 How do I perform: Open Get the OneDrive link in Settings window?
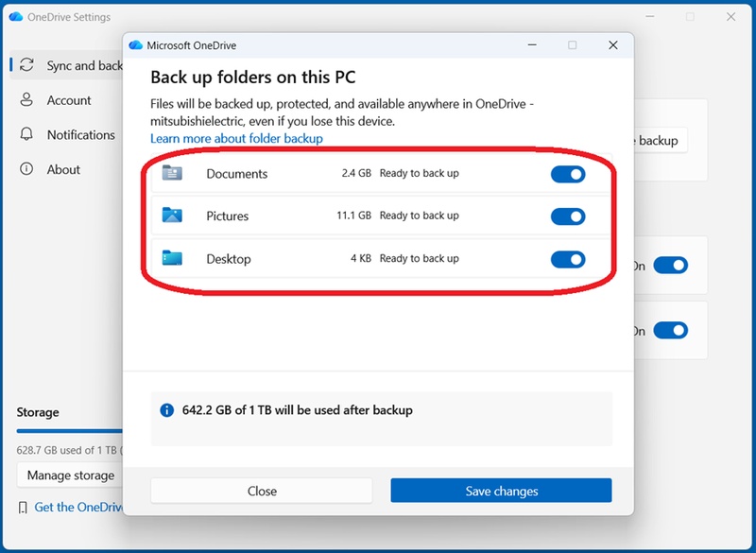tap(78, 508)
